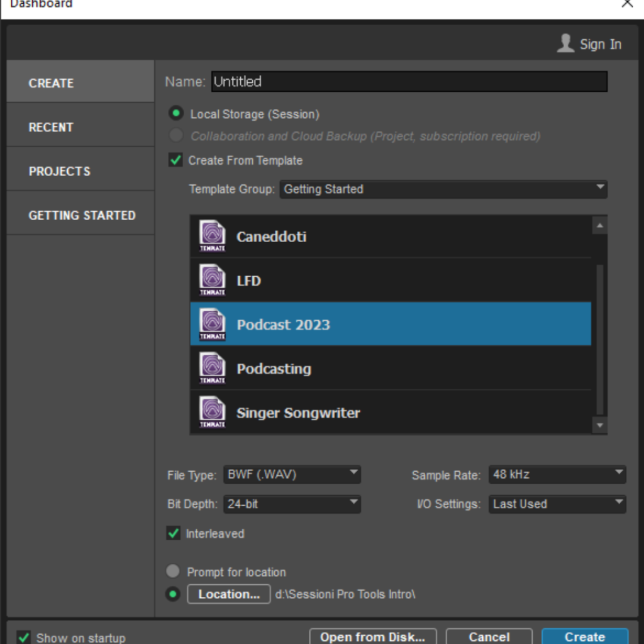644x644 pixels.
Task: Select the Prompt for location radio button
Action: [173, 572]
